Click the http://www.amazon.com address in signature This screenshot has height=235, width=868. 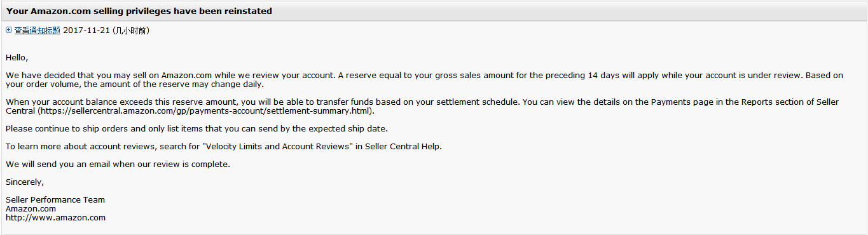coord(55,218)
